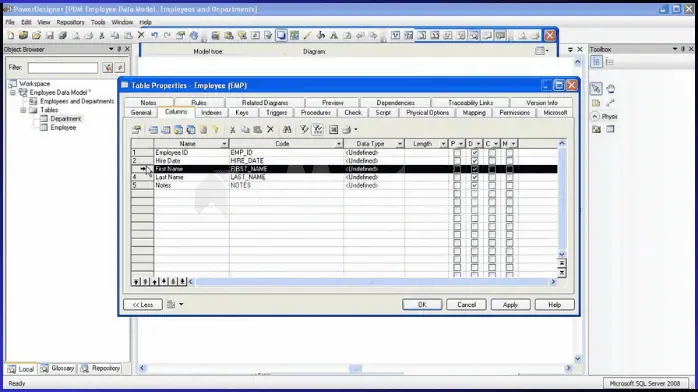698x392 pixels.
Task: Toggle D checkbox for Employee ID row
Action: (475, 153)
